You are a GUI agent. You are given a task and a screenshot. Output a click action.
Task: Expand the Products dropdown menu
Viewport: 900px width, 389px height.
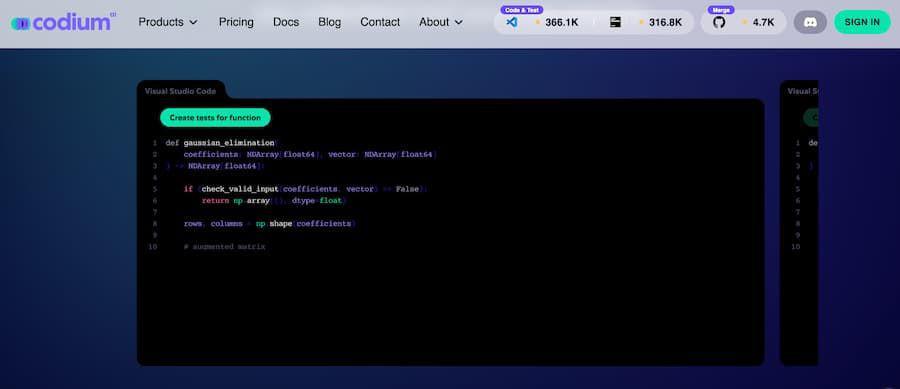click(168, 22)
